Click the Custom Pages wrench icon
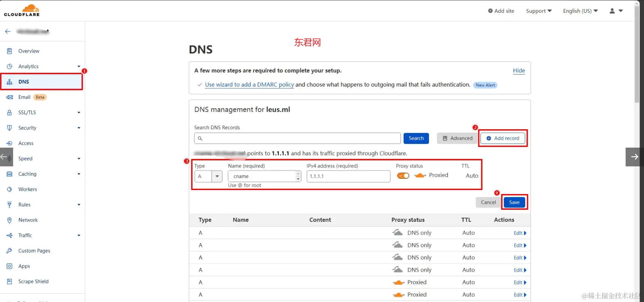This screenshot has height=302, width=644. click(x=9, y=251)
